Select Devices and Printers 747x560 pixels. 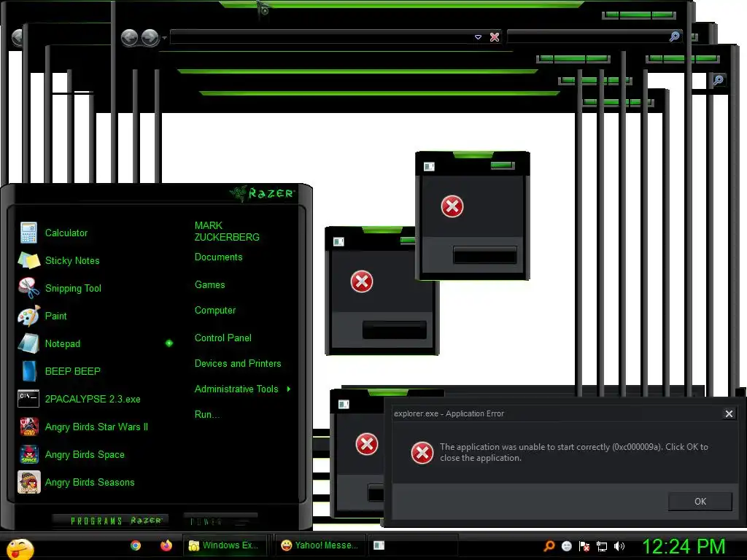tap(238, 363)
